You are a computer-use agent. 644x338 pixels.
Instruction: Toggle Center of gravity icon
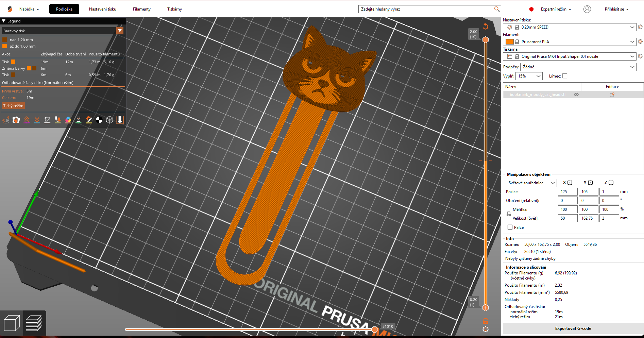pyautogui.click(x=99, y=120)
